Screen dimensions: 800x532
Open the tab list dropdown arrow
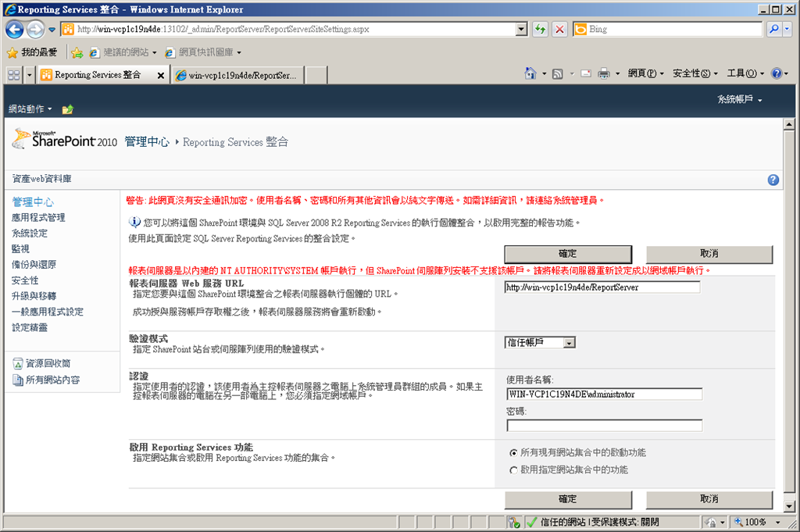pyautogui.click(x=29, y=76)
